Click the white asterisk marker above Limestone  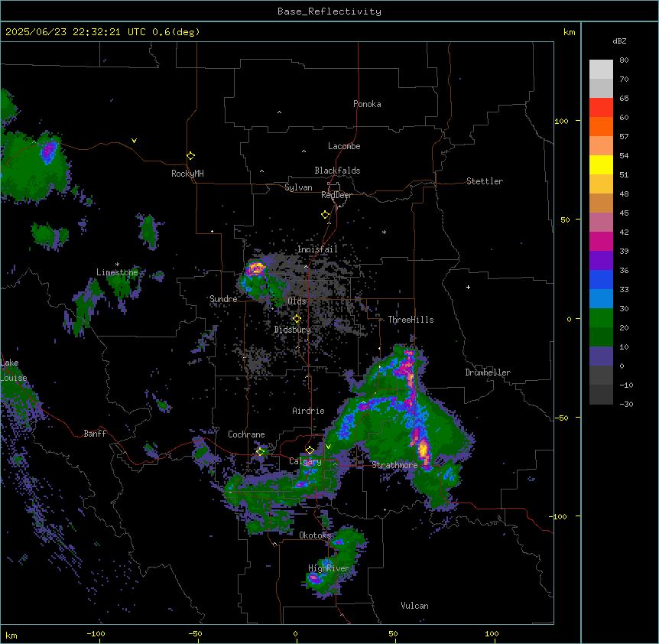pyautogui.click(x=117, y=265)
